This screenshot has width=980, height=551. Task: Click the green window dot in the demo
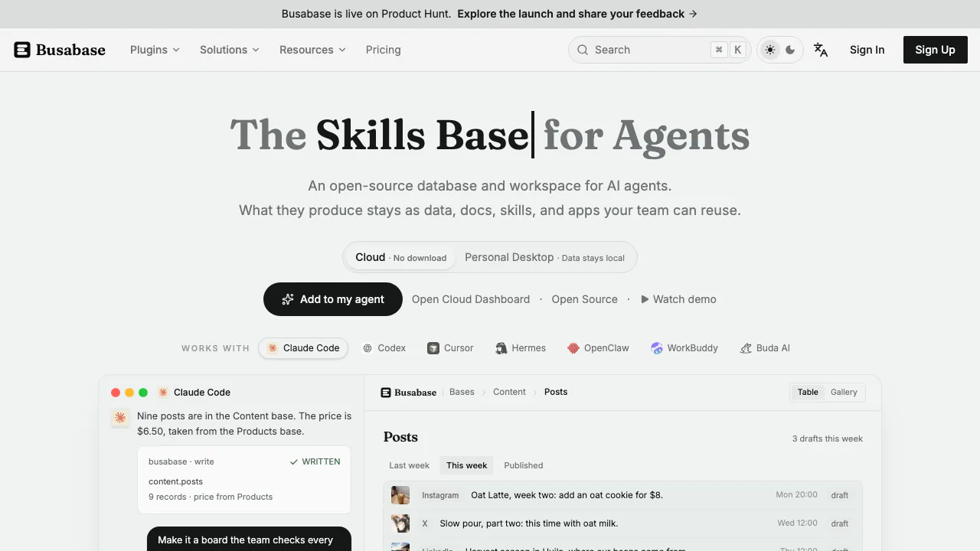(143, 393)
